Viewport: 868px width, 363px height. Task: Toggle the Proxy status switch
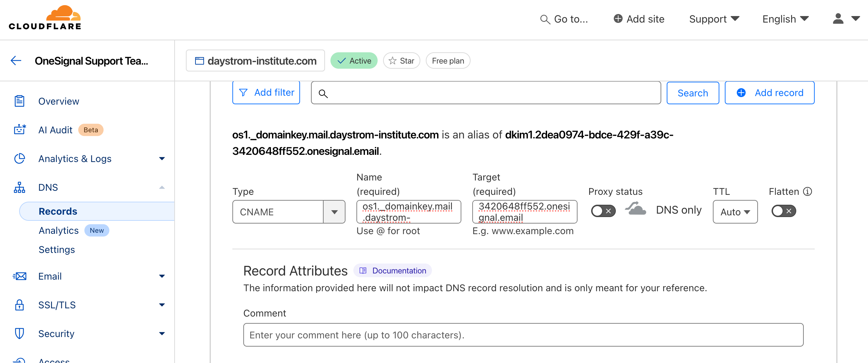[603, 211]
